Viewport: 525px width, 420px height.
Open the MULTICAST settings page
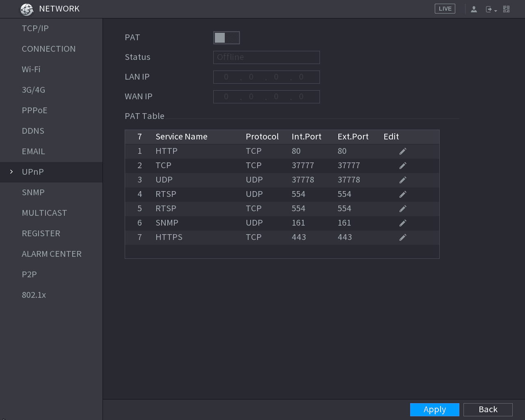coord(51,213)
